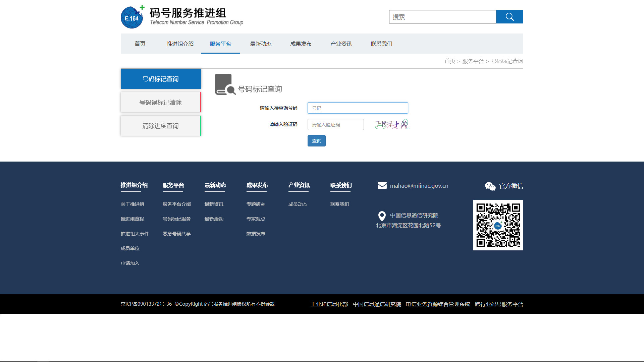Viewport: 644px width, 362px height.
Task: Click the blue 查询 submit button
Action: 316,140
